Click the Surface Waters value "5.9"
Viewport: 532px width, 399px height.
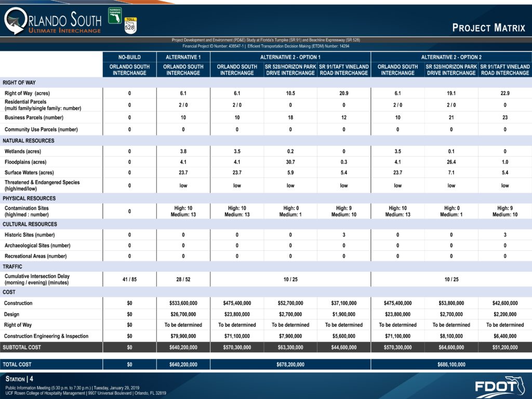click(x=290, y=172)
